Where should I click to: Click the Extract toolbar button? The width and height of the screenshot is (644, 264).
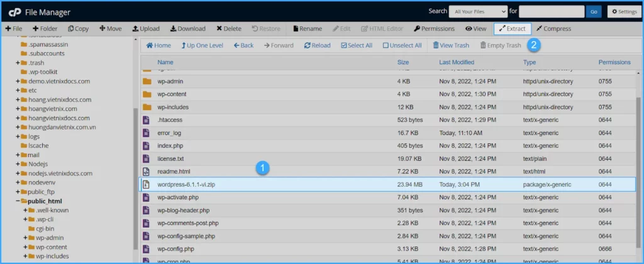(x=513, y=28)
